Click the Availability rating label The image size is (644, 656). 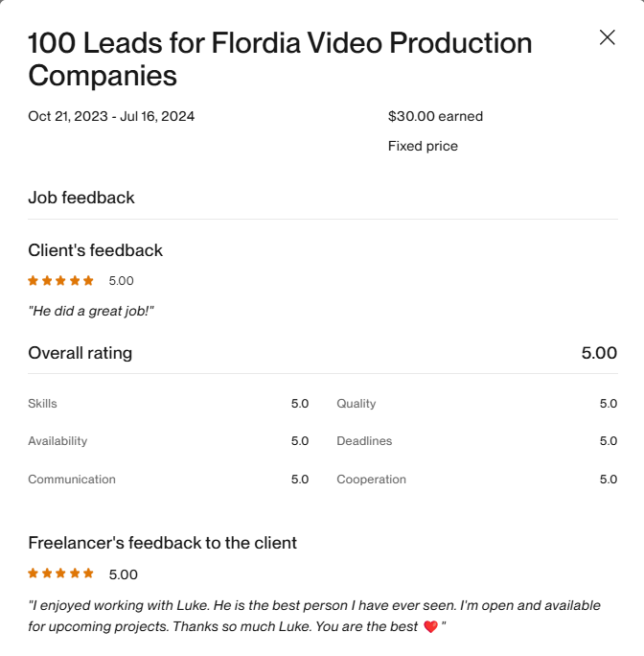(x=57, y=441)
